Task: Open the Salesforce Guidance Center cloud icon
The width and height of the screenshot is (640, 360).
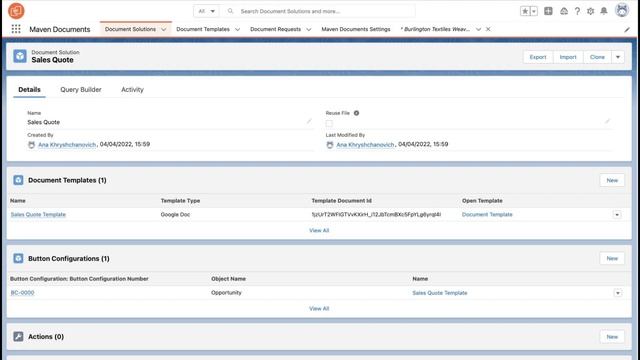Action: tap(564, 11)
